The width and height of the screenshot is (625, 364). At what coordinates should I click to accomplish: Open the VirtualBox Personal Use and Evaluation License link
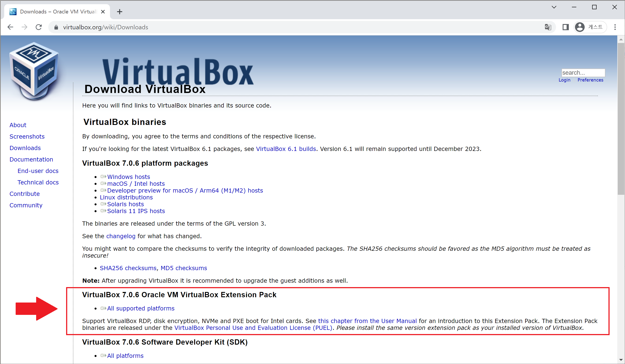point(253,328)
